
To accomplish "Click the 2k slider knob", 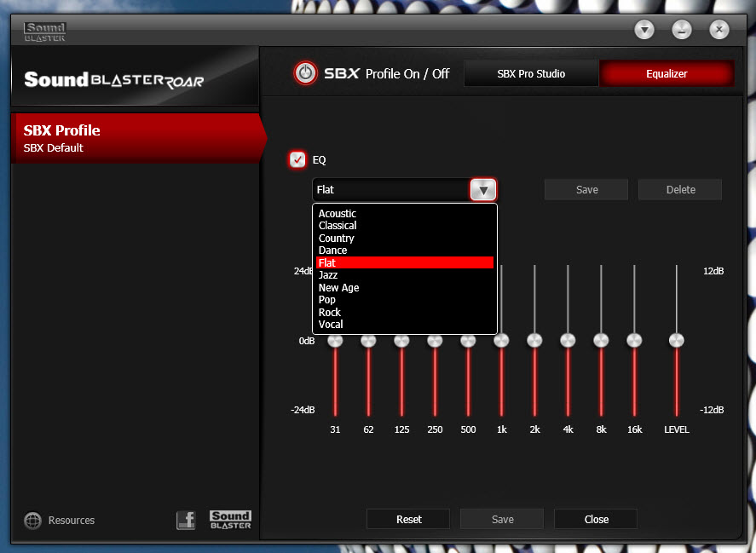I will tap(534, 341).
